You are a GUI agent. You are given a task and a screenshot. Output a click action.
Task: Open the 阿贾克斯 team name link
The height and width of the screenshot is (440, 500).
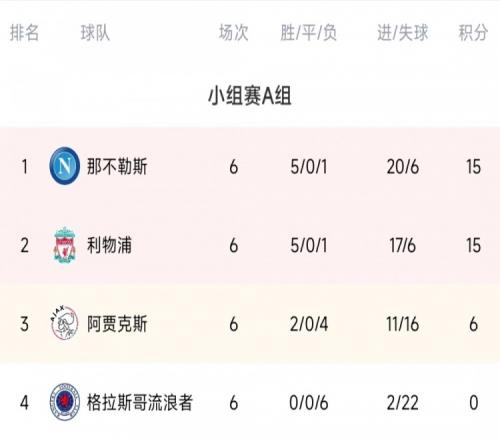tap(117, 324)
